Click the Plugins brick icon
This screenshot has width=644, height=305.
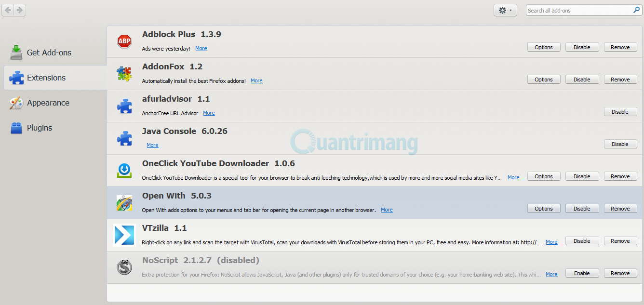16,128
